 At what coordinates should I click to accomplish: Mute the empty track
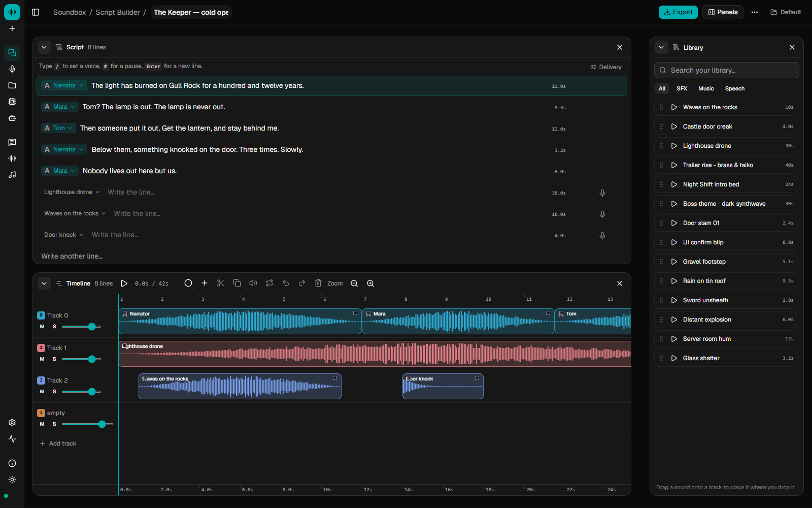[42, 424]
